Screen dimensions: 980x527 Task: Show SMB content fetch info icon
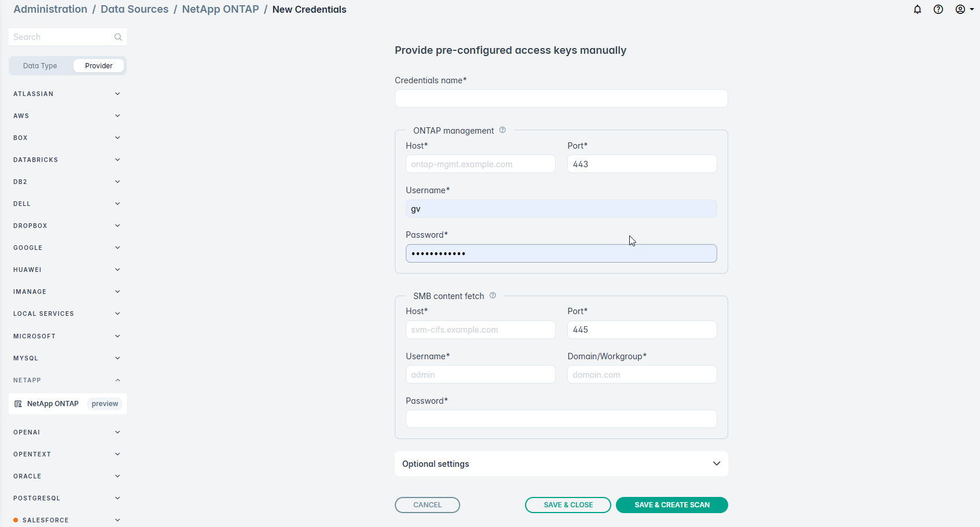click(493, 296)
